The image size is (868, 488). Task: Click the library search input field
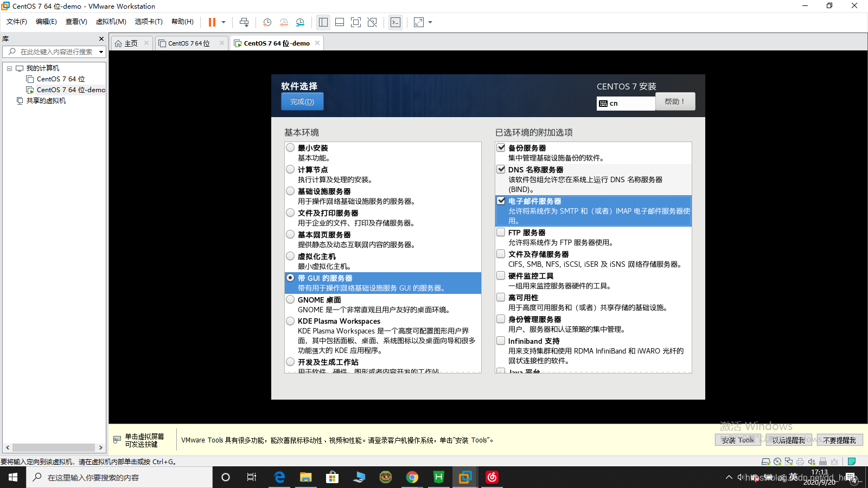[x=55, y=52]
